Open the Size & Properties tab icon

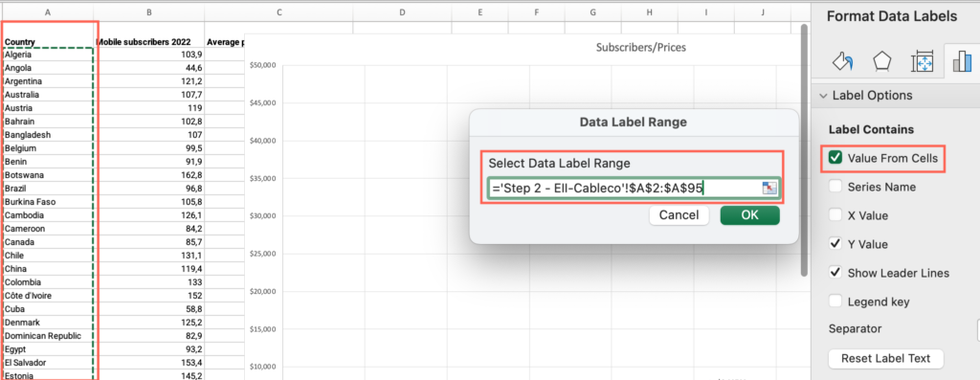coord(922,61)
